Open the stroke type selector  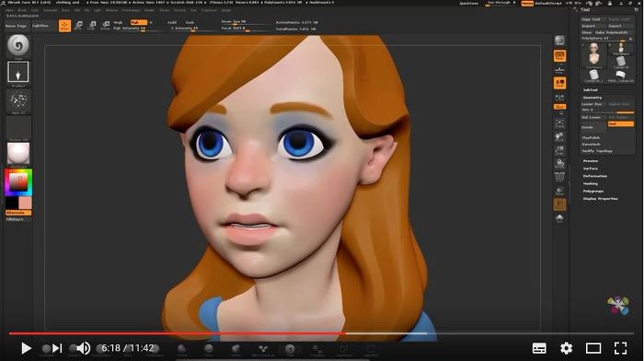click(18, 73)
